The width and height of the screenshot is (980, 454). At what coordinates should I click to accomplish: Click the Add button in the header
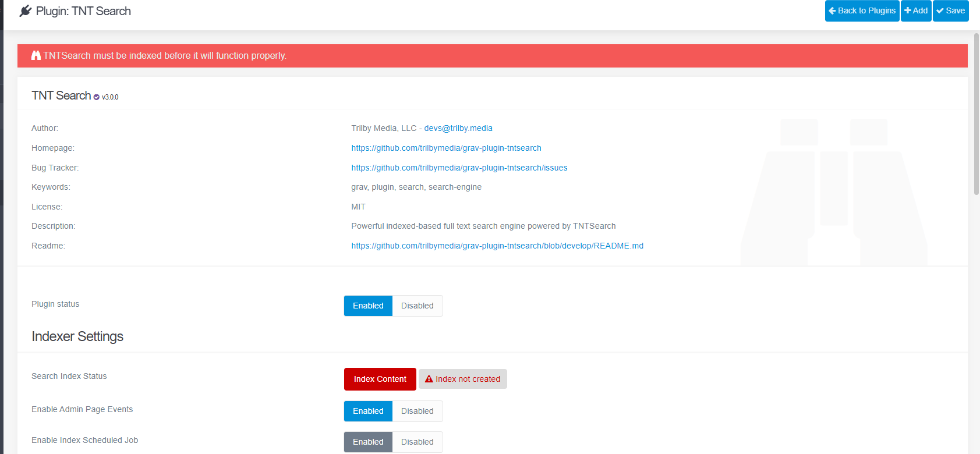pyautogui.click(x=916, y=11)
